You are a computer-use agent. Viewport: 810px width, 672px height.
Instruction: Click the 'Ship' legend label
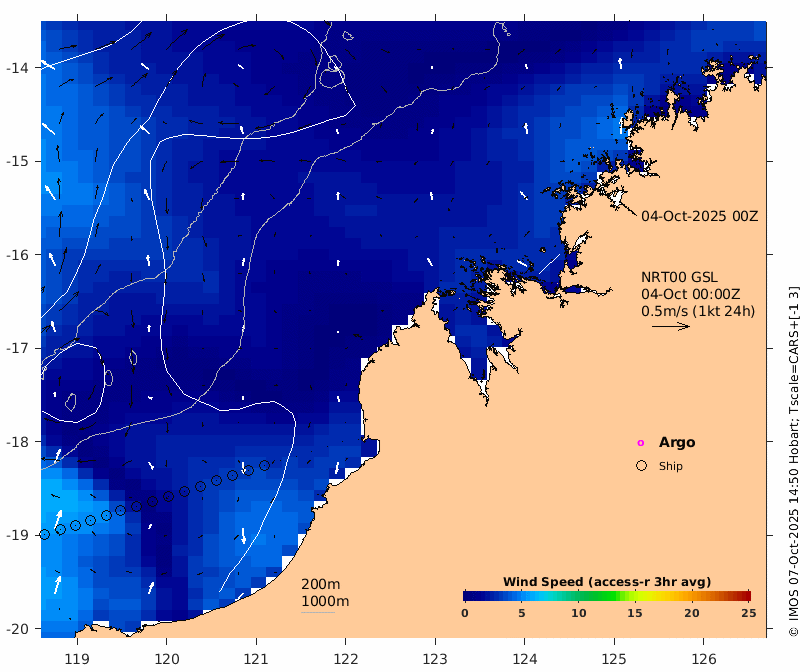coord(671,466)
